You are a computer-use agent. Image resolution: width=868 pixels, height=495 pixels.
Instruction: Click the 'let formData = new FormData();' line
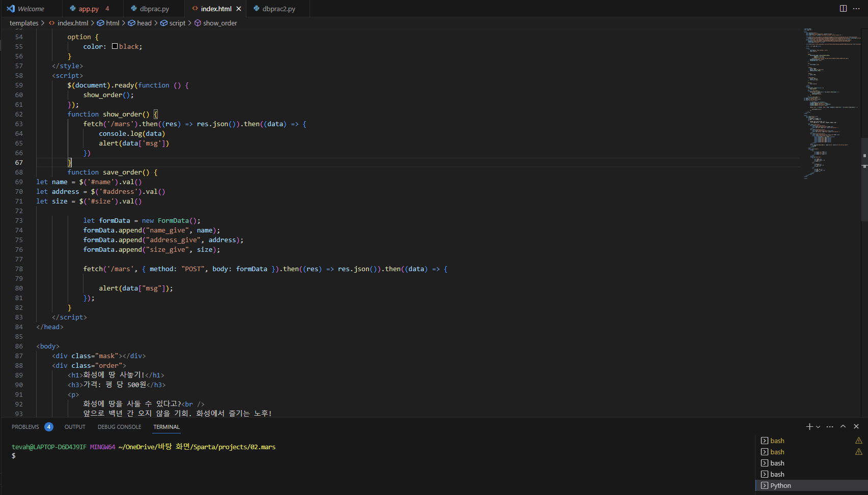(142, 220)
